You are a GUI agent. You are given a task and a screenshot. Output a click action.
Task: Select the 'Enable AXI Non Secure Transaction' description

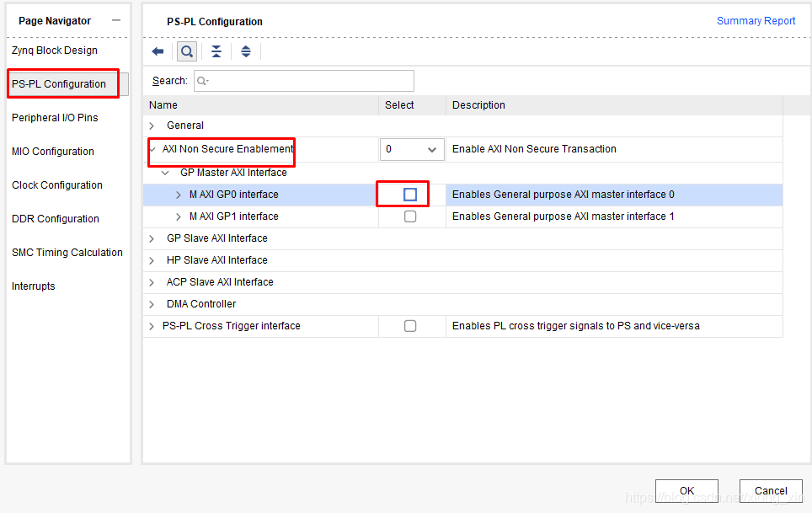pos(534,149)
